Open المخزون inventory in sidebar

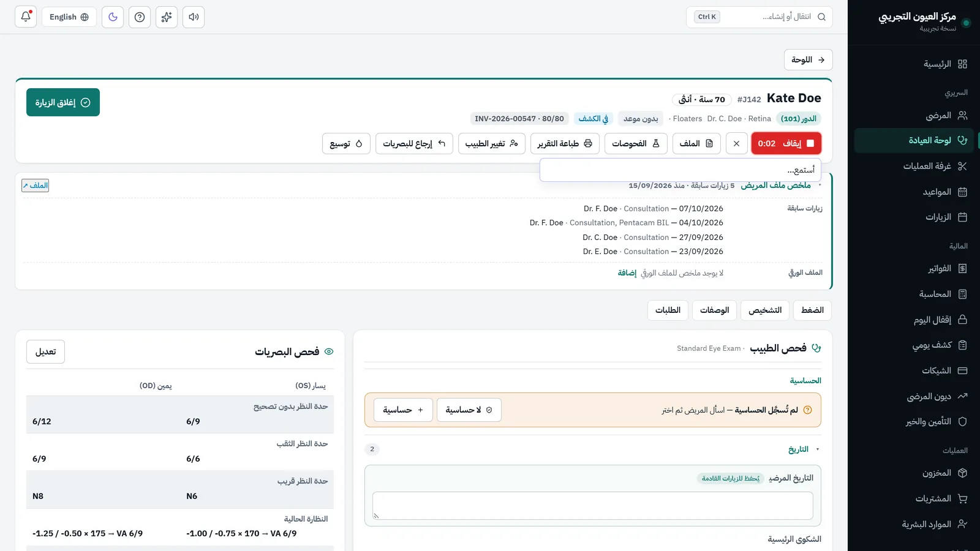913,473
